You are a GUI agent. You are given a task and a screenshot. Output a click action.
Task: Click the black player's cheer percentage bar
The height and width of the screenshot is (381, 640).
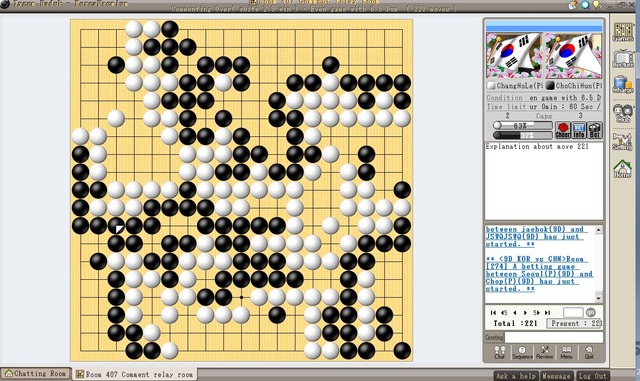523,135
